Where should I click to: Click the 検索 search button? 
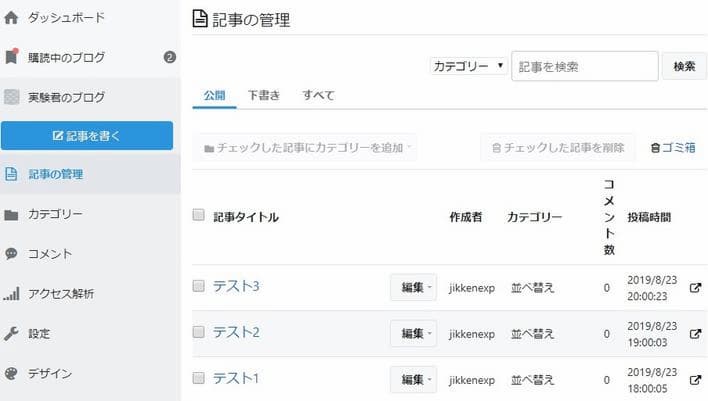(684, 66)
